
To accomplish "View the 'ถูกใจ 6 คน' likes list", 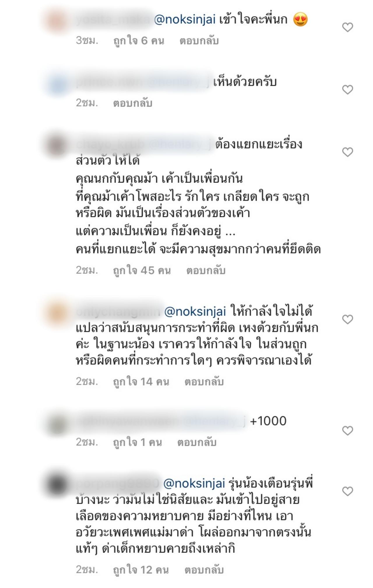I will pyautogui.click(x=139, y=41).
